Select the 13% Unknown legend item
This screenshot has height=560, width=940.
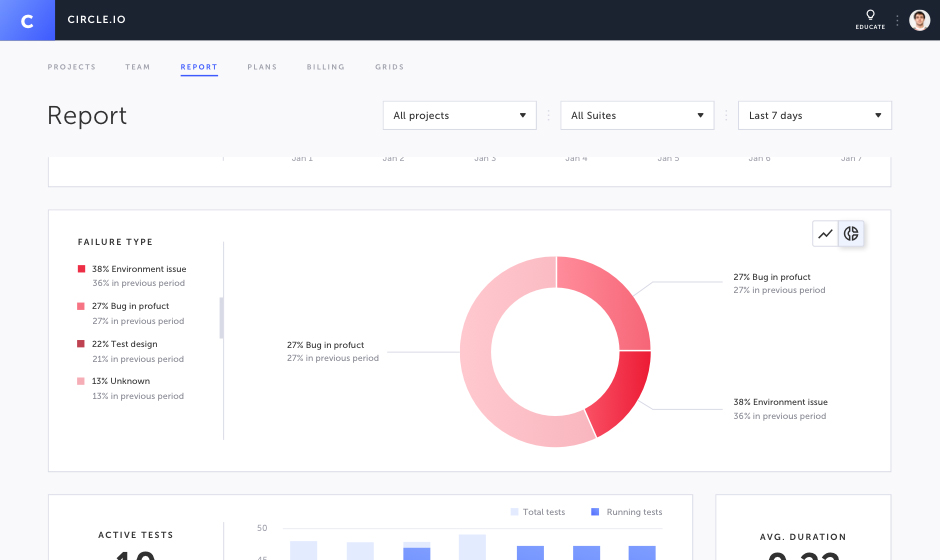(x=121, y=381)
